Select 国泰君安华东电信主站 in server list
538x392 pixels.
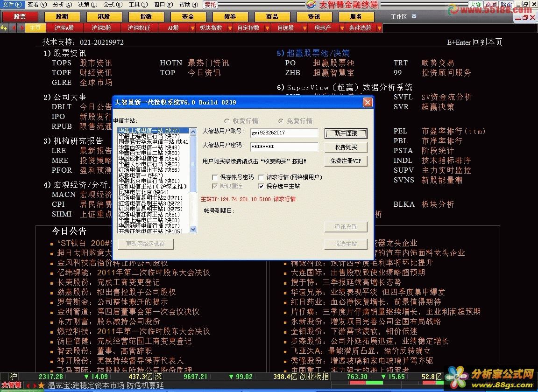[153, 142]
